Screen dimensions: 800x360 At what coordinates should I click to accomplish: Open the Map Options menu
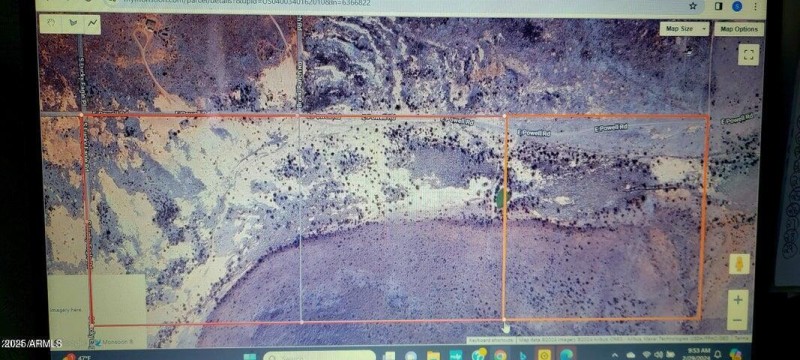point(739,29)
